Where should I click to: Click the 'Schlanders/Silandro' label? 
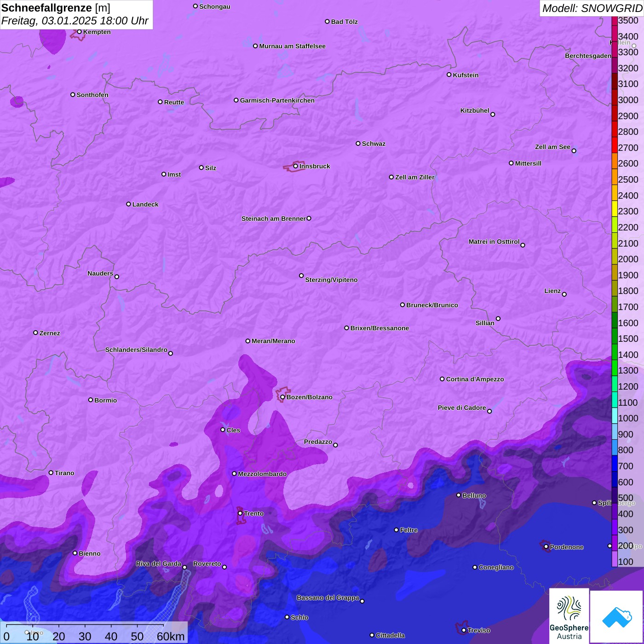click(136, 350)
